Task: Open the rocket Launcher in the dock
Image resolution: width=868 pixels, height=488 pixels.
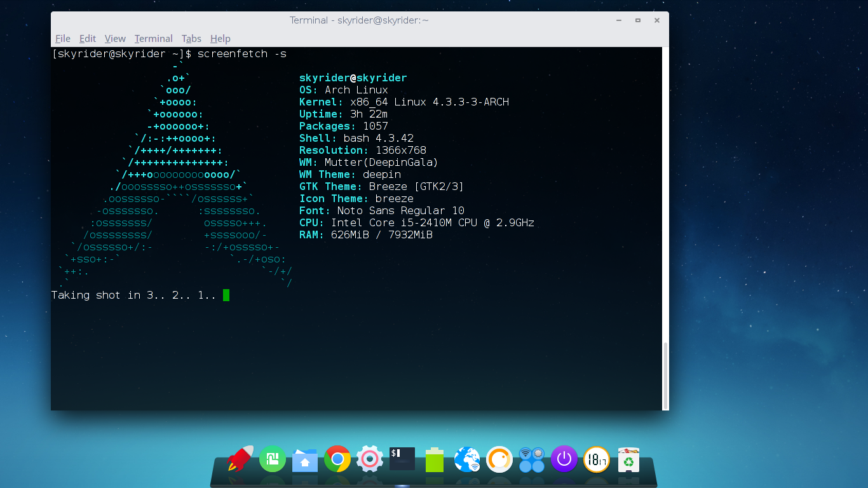Action: (x=240, y=459)
